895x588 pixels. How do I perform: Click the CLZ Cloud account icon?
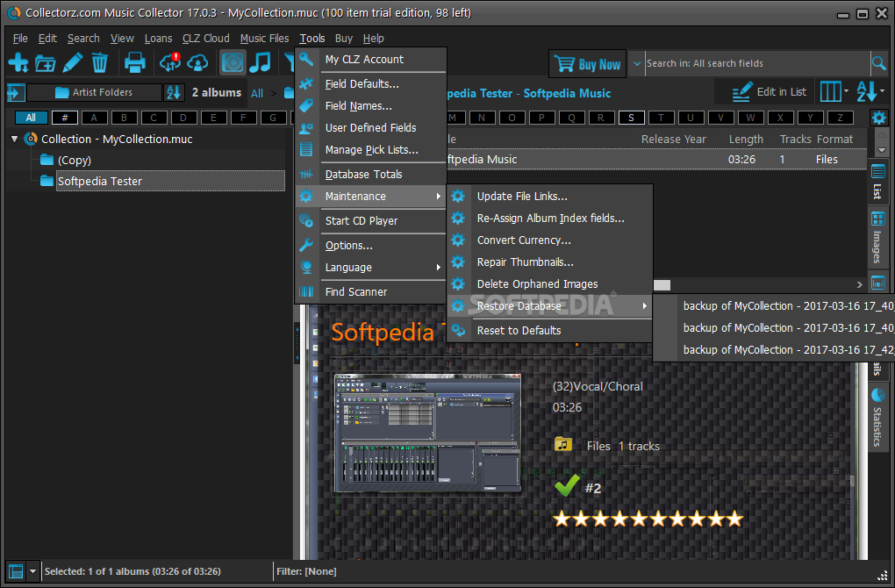(x=197, y=63)
